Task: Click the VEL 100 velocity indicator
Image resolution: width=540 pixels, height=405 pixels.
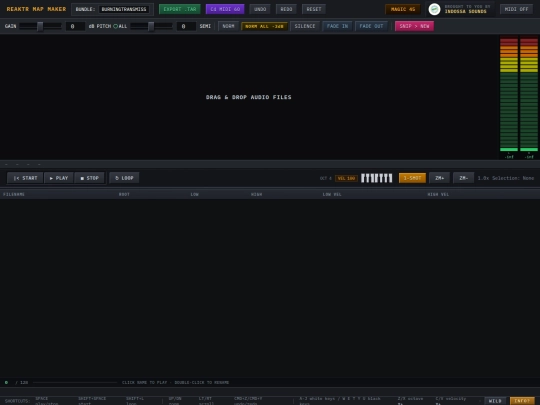Action: [346, 178]
